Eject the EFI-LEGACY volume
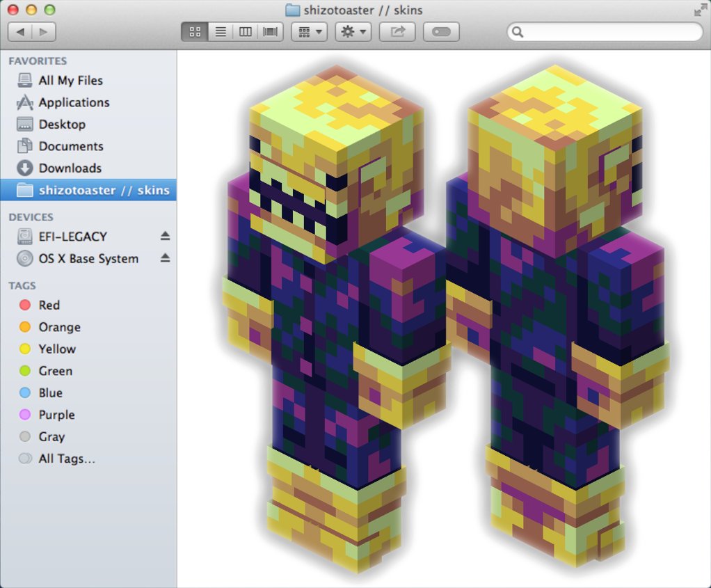711x588 pixels. [165, 236]
